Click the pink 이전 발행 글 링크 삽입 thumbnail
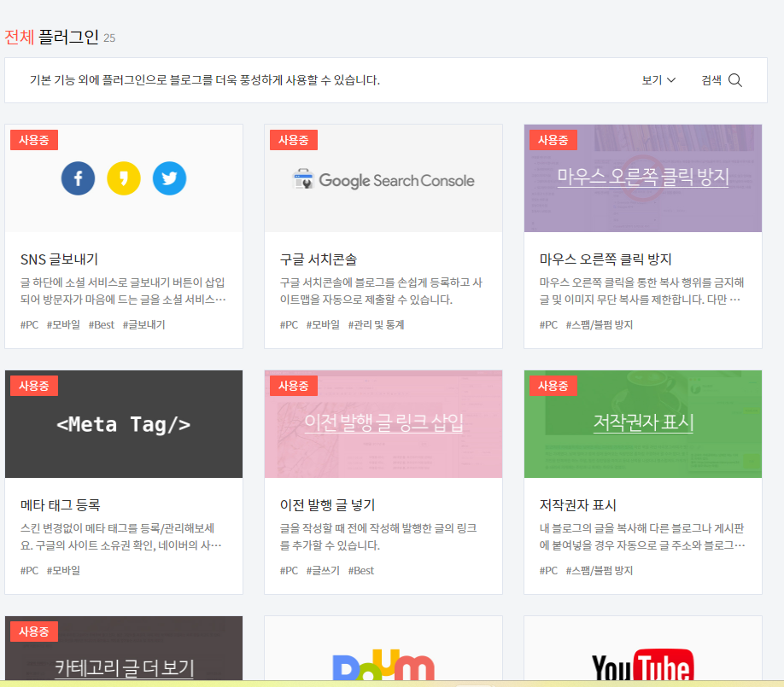Screen dimensions: 784x687 point(383,424)
